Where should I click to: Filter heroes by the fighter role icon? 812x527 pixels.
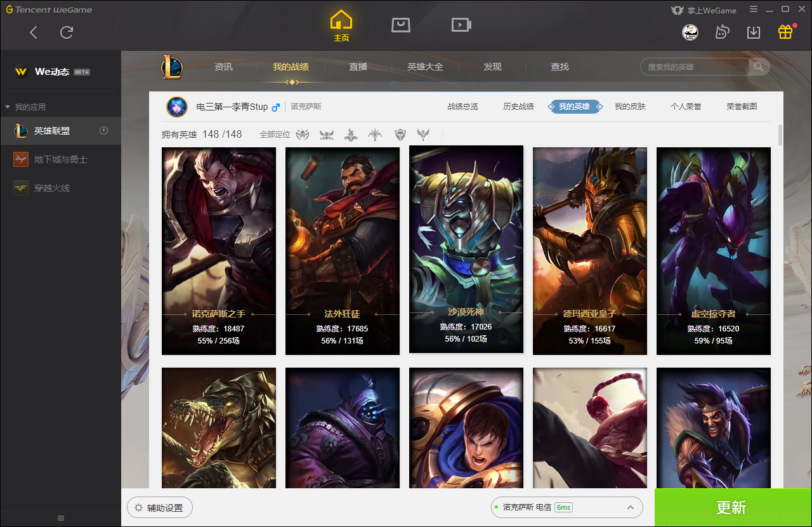click(x=303, y=135)
